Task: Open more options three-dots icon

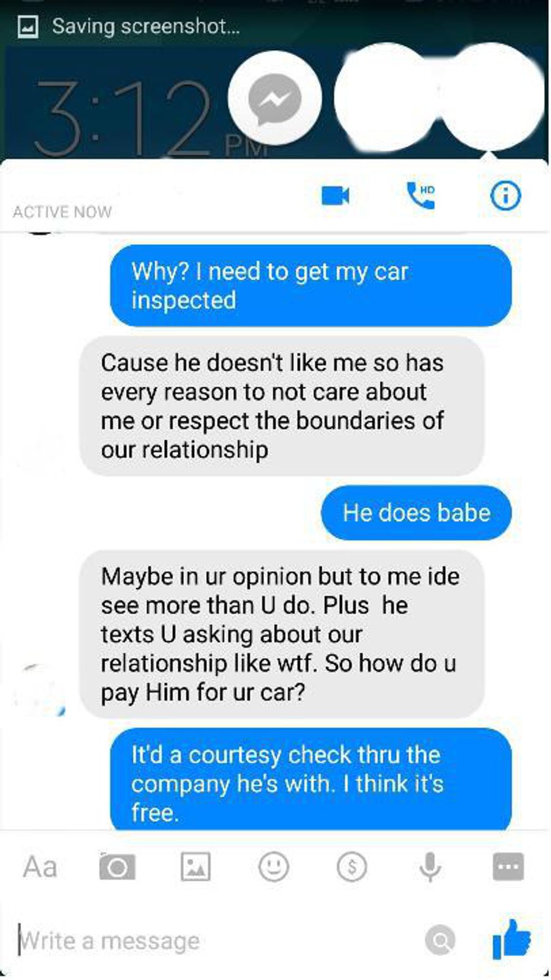Action: tap(508, 866)
